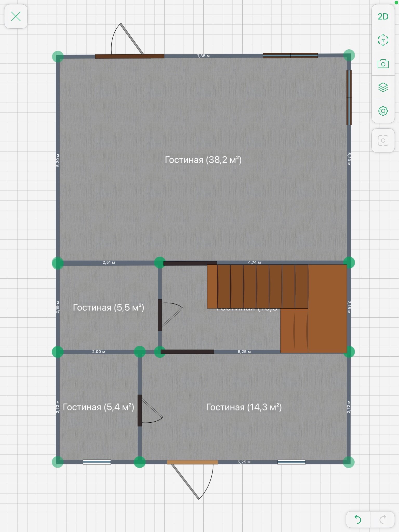Undo the last action
Screen dimensions: 399x532
[x=358, y=520]
